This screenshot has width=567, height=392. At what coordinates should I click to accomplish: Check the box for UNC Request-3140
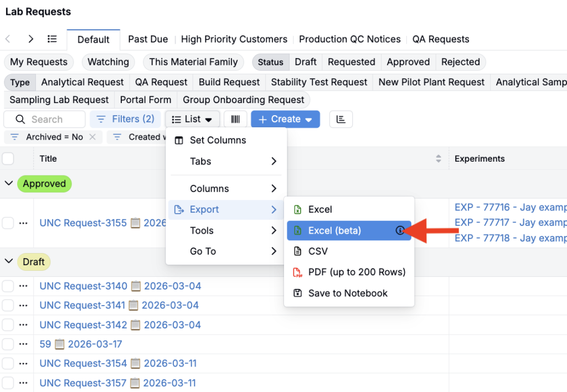tap(8, 286)
